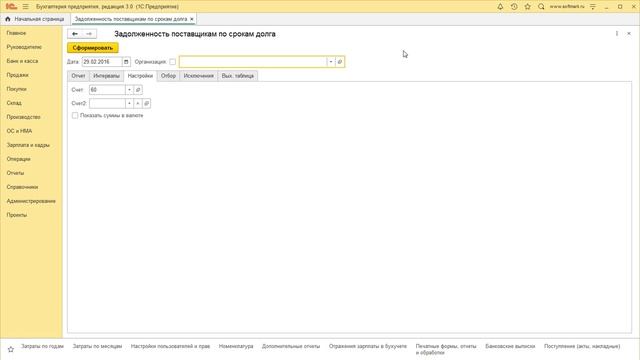Click the Организация input field

click(253, 62)
